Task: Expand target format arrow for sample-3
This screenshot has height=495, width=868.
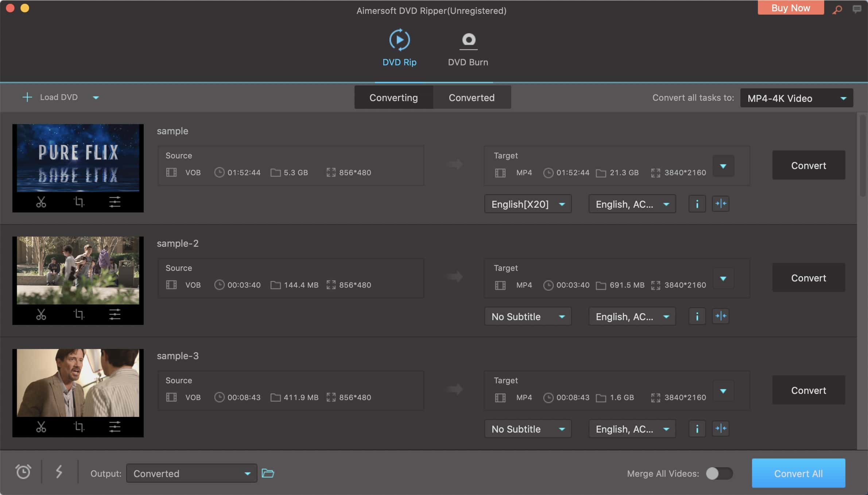Action: coord(723,391)
